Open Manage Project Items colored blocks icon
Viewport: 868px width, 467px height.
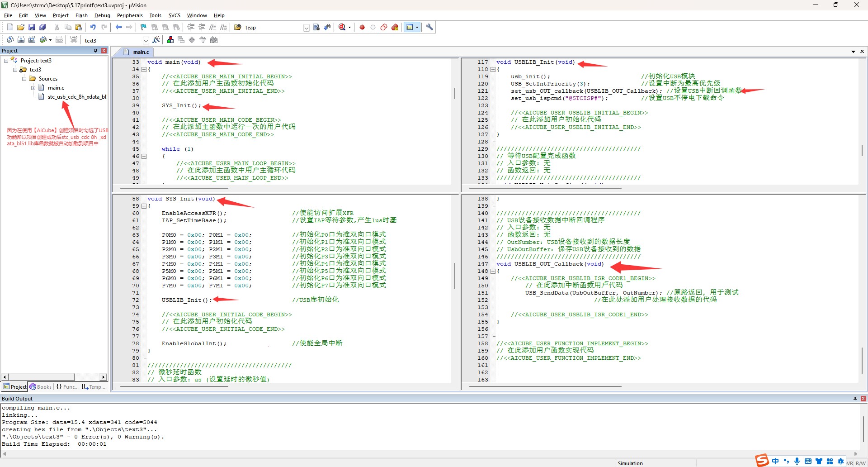pos(170,40)
